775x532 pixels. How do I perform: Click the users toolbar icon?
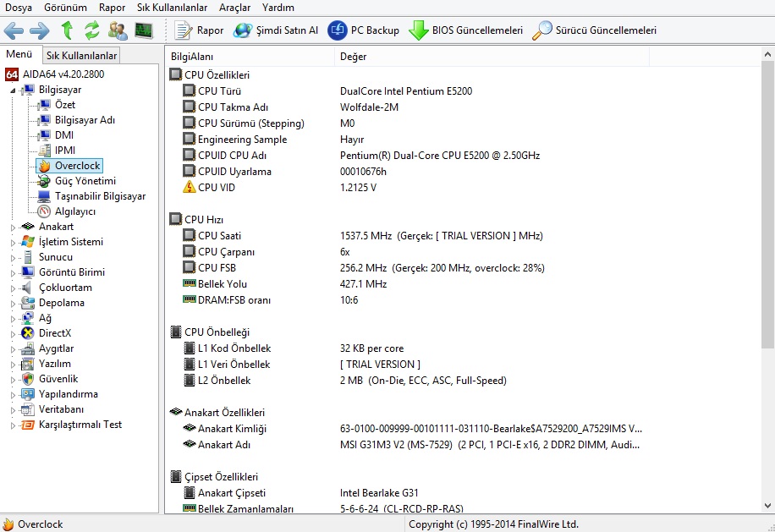click(x=118, y=30)
